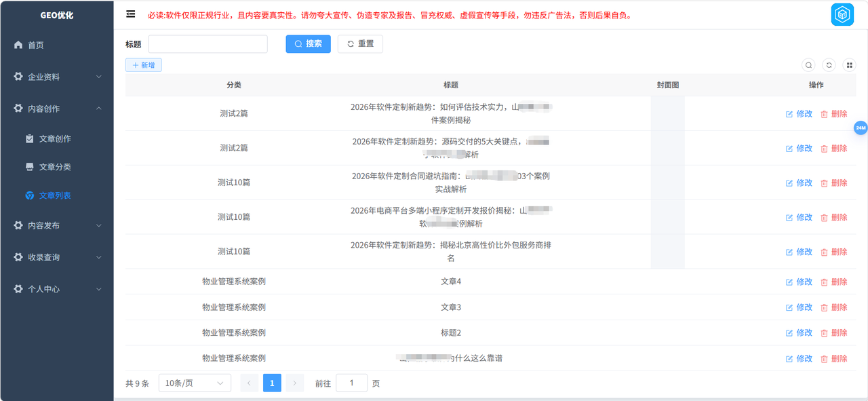Click the gear icon beside 内容发布

click(18, 225)
